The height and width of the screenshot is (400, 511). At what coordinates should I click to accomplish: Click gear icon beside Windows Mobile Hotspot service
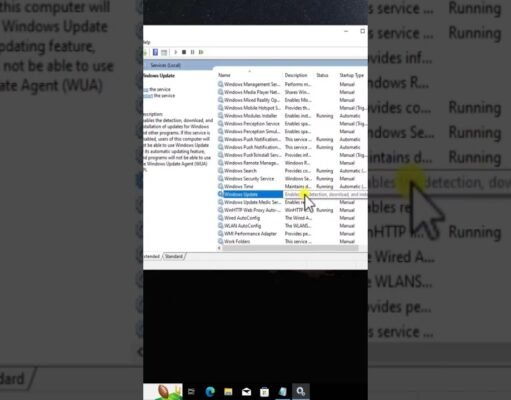pos(220,108)
